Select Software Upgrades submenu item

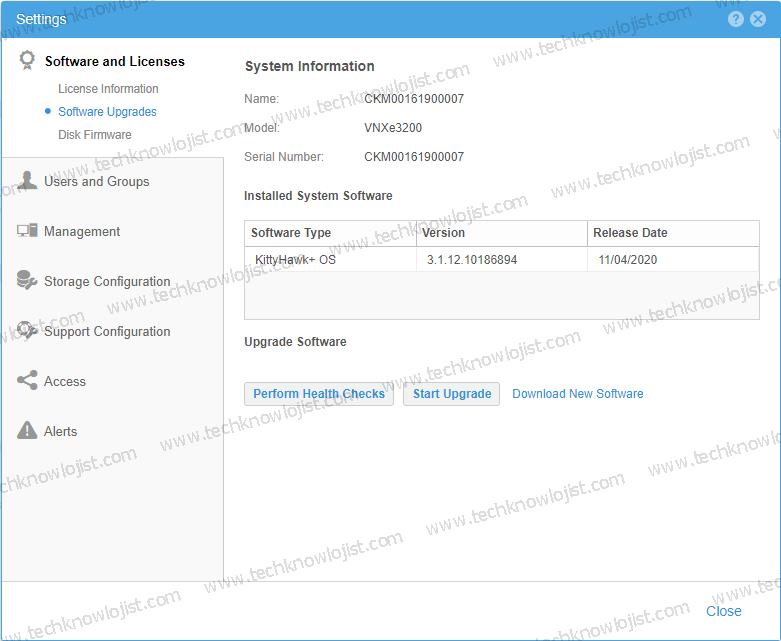click(x=107, y=112)
